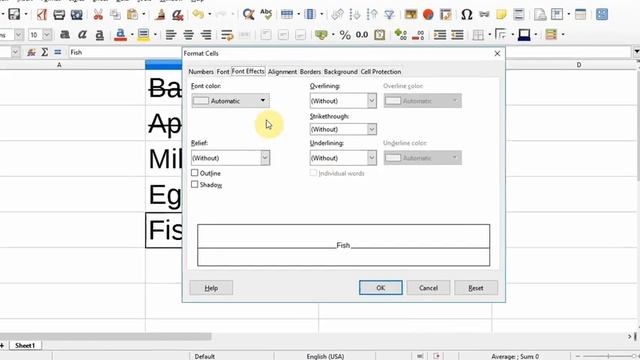Toggle the Outline checkbox
Screen dimensions: 640x360
195,173
